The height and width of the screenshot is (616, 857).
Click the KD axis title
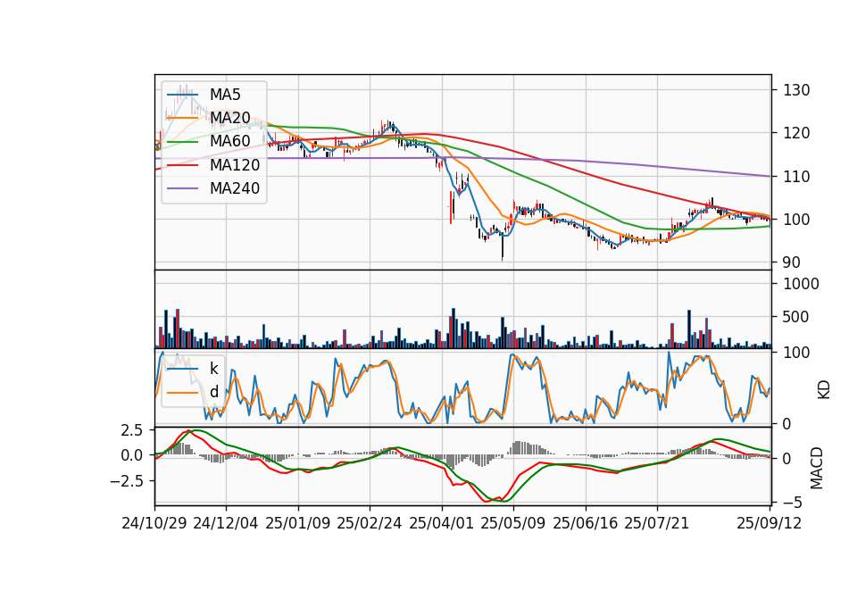click(x=824, y=390)
